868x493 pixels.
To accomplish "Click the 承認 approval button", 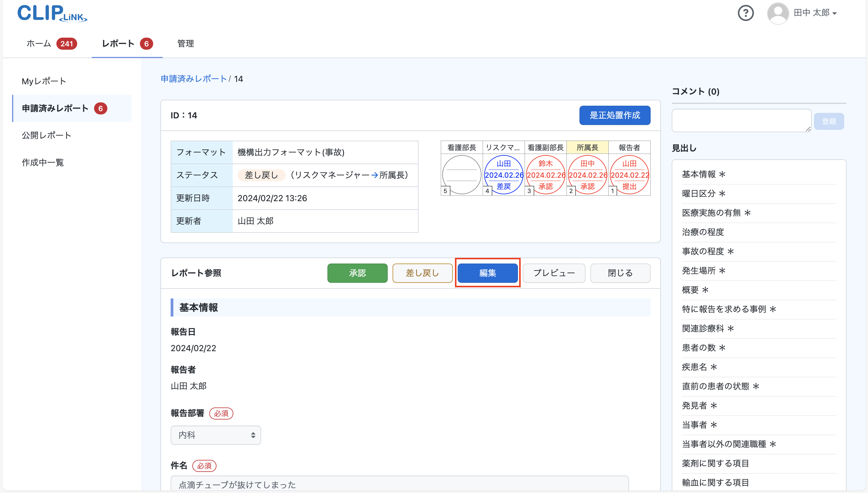I will pos(357,273).
